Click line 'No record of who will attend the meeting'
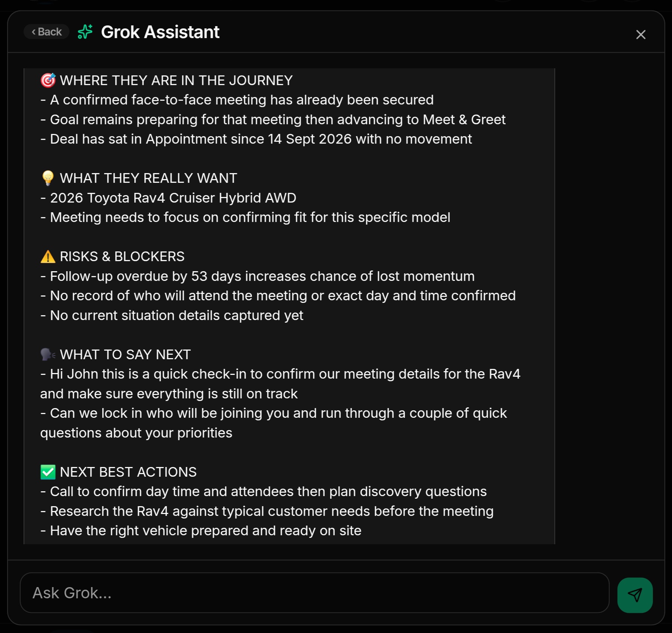The image size is (672, 633). 278,296
